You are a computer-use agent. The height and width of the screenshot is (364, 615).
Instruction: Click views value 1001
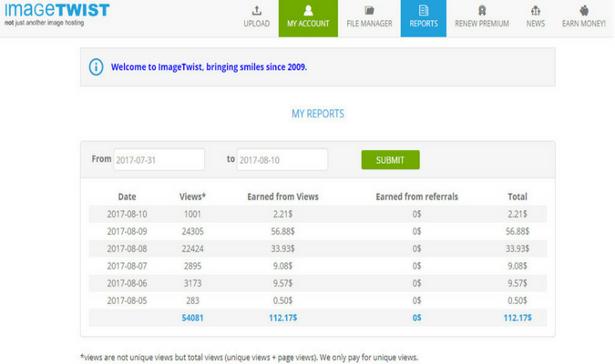pos(192,215)
